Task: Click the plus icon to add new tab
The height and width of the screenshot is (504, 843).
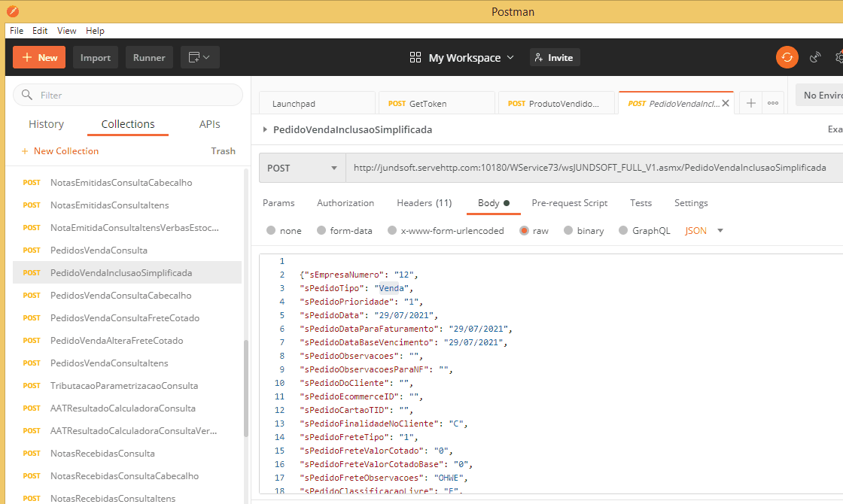Action: pyautogui.click(x=750, y=104)
